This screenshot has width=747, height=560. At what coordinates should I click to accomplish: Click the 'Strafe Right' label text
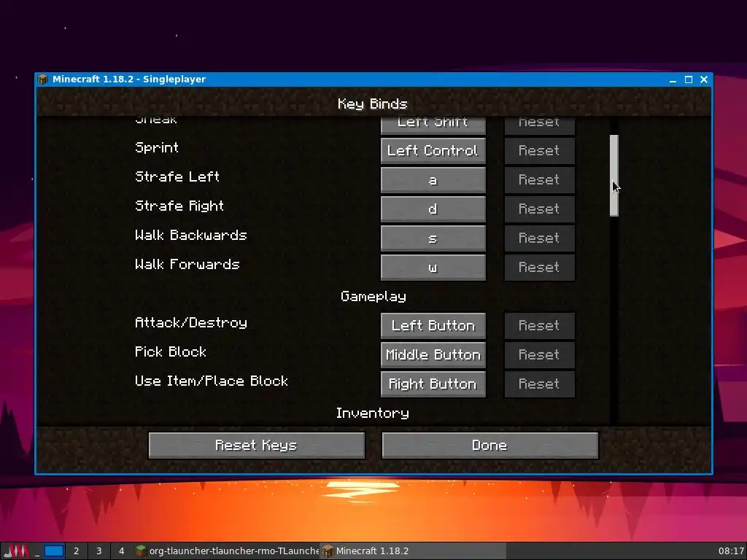[179, 206]
